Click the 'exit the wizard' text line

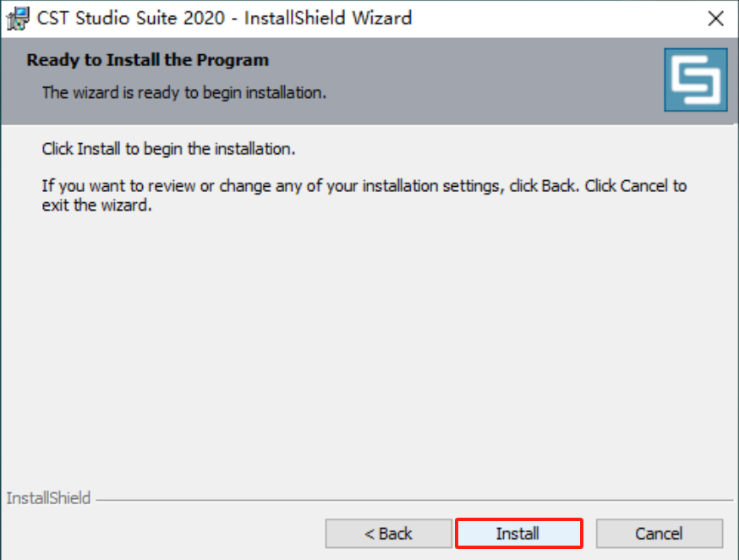(x=96, y=205)
